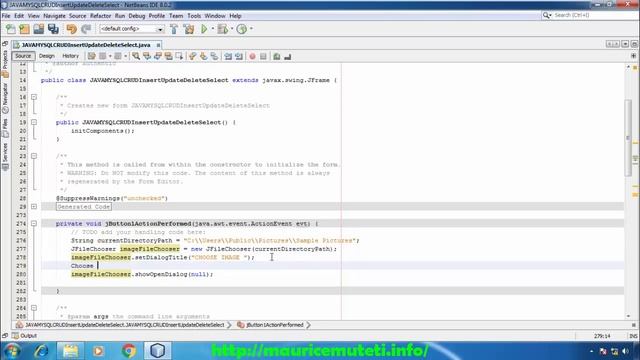Open the Profile Project dropdown arrow
The height and width of the screenshot is (360, 640).
[x=251, y=29]
